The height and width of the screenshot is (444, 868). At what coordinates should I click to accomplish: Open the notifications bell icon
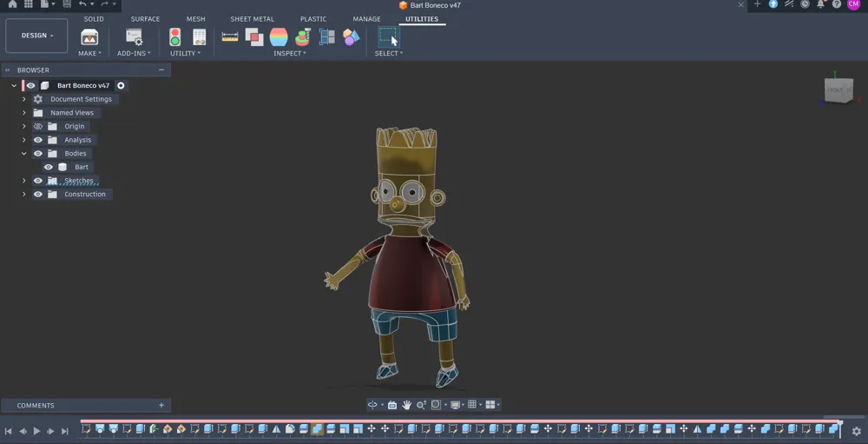coord(820,3)
